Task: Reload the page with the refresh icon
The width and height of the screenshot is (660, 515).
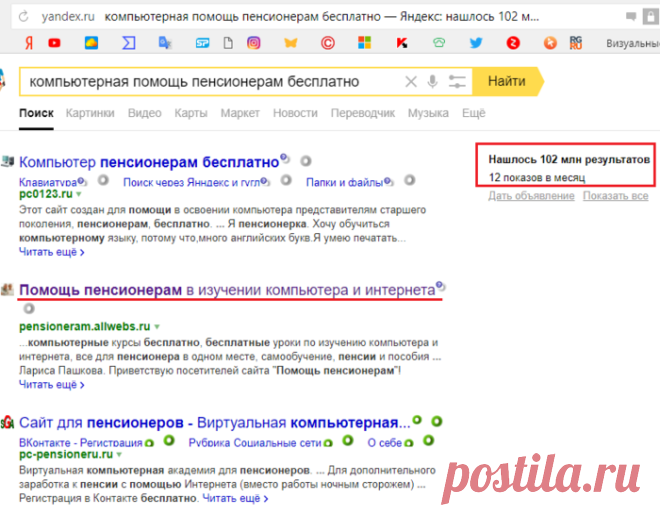Action: point(24,16)
